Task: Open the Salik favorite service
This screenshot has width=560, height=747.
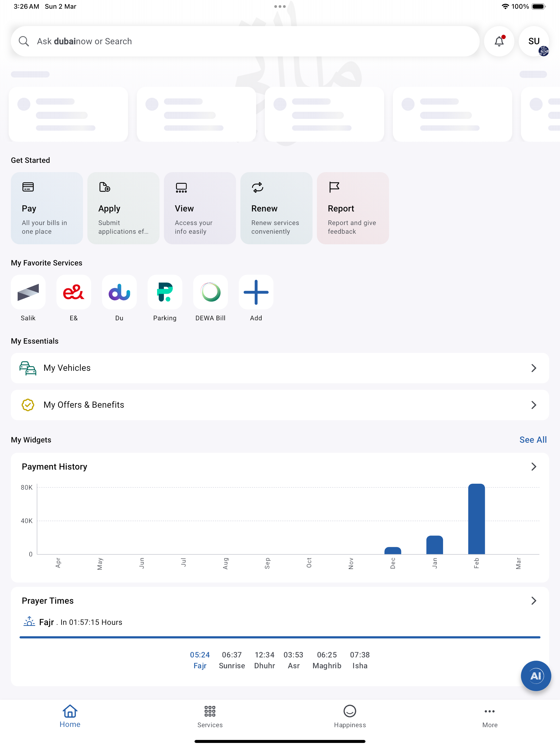Action: (28, 292)
